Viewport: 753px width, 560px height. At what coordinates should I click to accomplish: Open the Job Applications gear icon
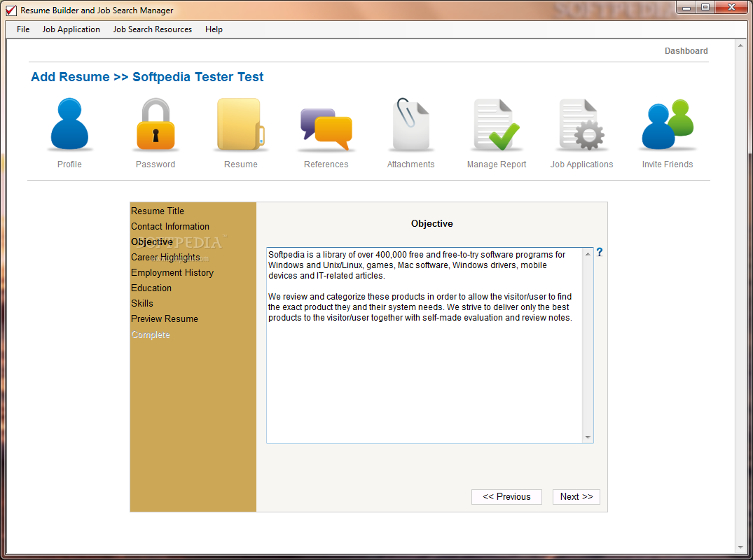click(581, 124)
